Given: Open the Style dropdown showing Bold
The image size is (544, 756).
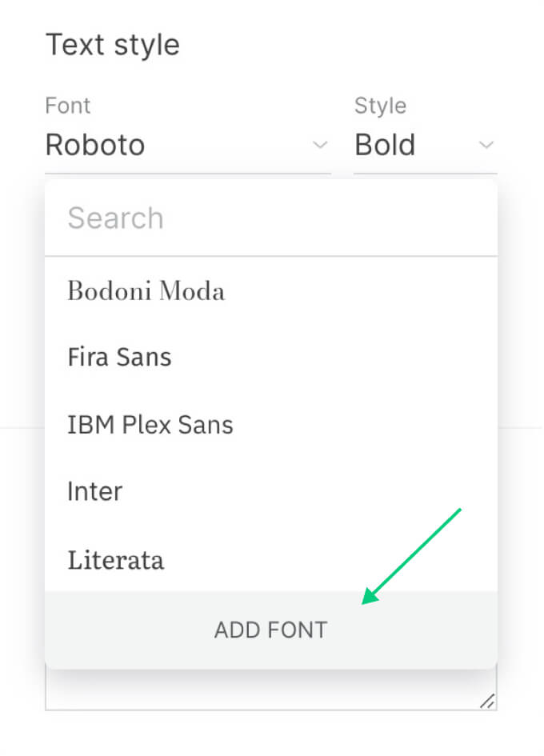Looking at the screenshot, I should (x=424, y=146).
